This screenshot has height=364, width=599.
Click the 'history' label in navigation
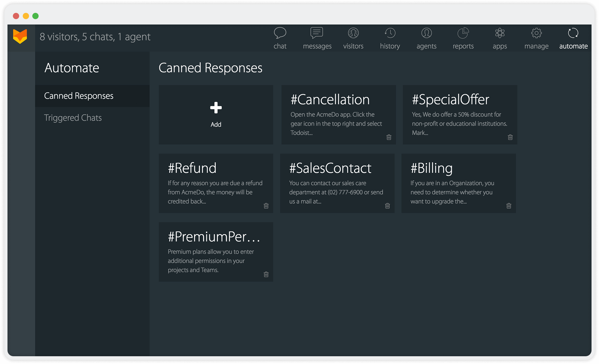(x=390, y=46)
